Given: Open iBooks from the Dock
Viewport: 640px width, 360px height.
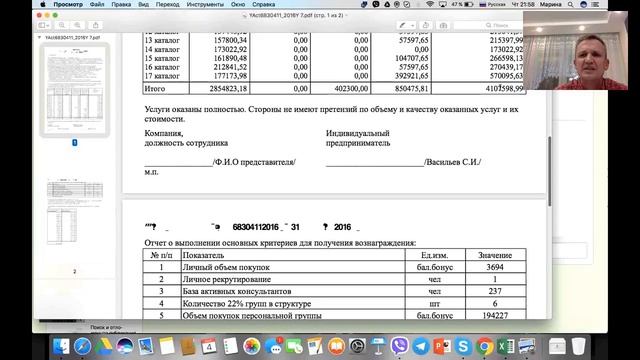Looking at the screenshot, I should click(x=336, y=347).
